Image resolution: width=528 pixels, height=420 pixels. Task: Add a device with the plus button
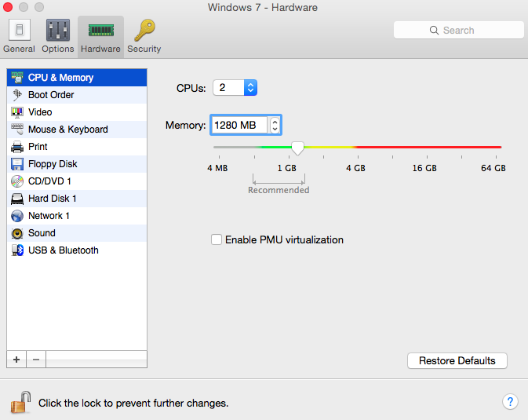click(x=16, y=360)
